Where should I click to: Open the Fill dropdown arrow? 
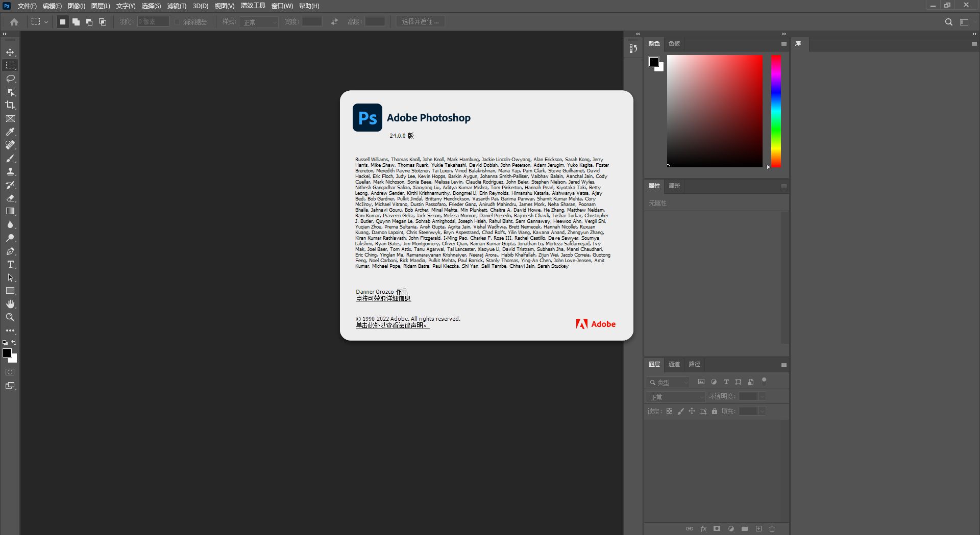(763, 411)
